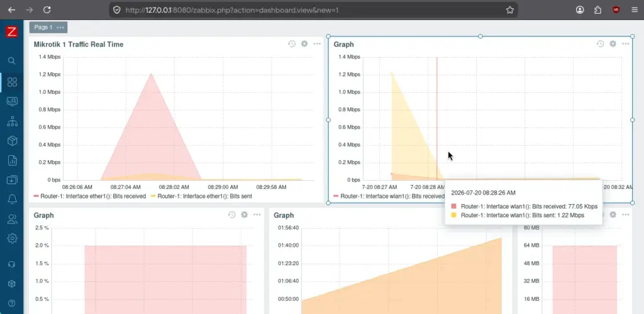Click top-center resize handle of selected widget

point(480,36)
